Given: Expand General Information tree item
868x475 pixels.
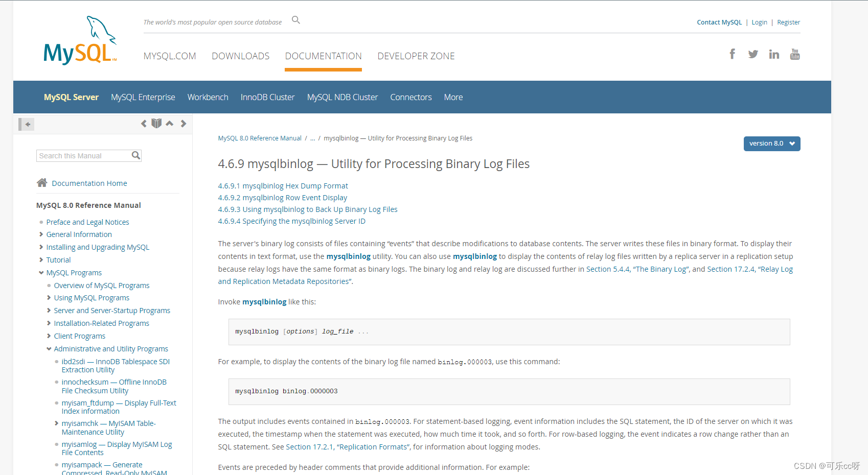Looking at the screenshot, I should pos(41,234).
